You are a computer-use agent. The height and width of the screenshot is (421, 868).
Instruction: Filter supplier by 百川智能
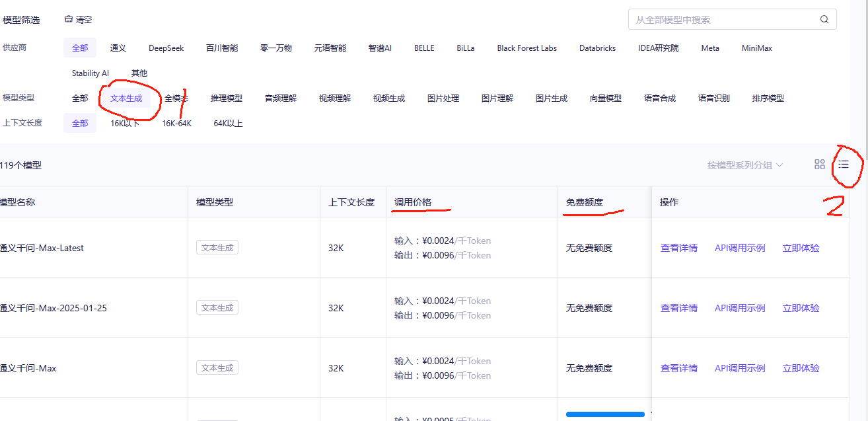[x=222, y=48]
